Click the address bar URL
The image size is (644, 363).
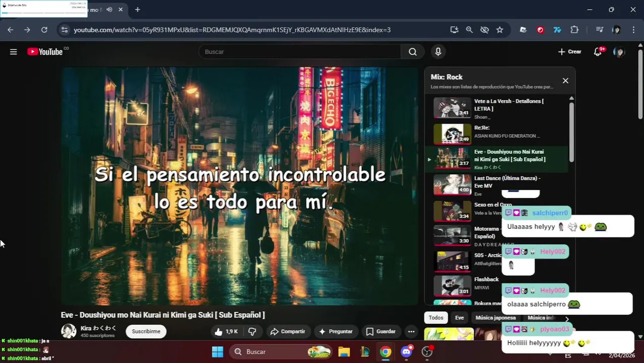232,30
